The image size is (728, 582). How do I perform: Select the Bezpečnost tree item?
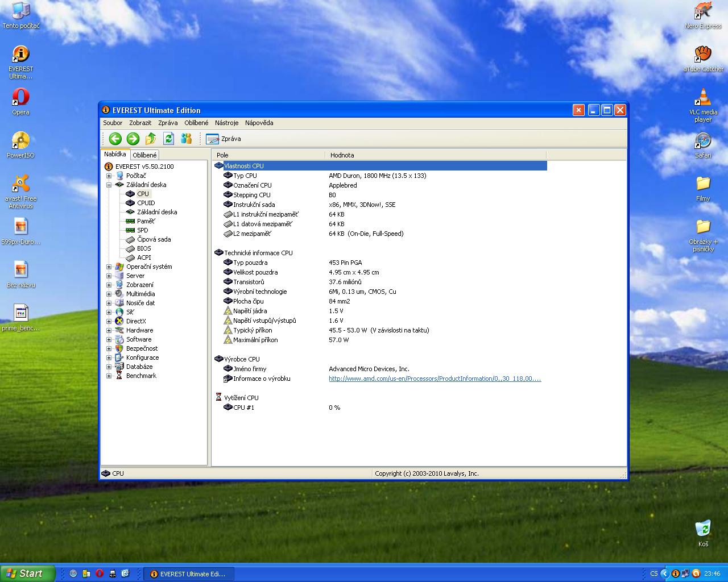click(x=142, y=348)
